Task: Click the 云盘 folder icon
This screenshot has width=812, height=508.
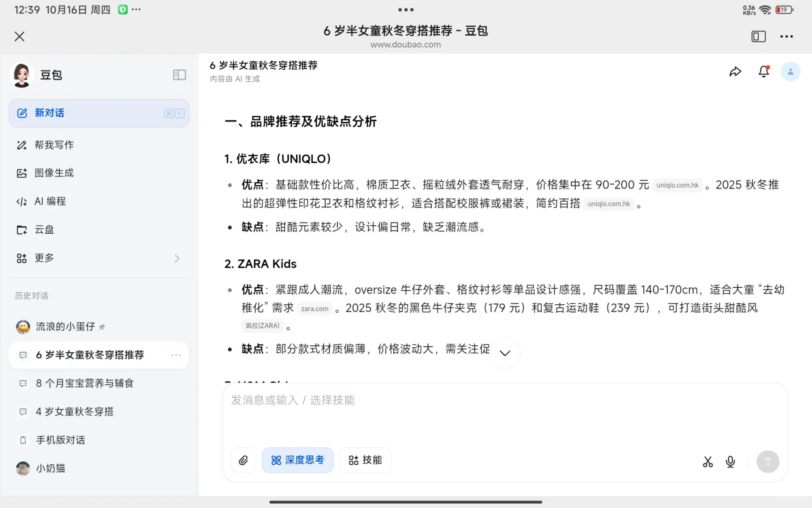Action: tap(22, 230)
